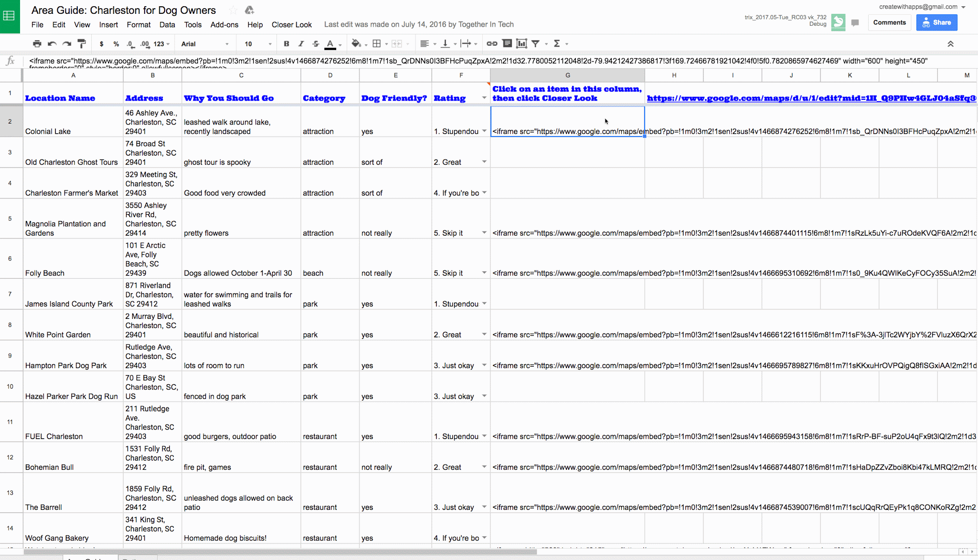This screenshot has width=978, height=560.
Task: Click the Print icon in toolbar
Action: click(x=37, y=44)
